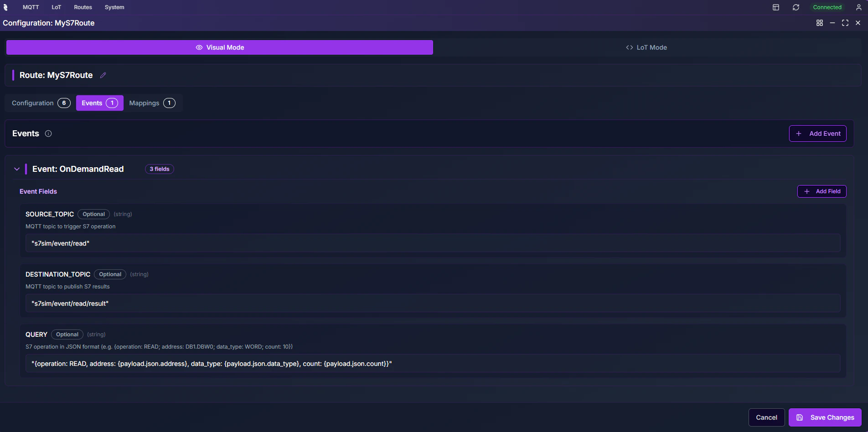The image size is (868, 432).
Task: Open the Routes menu
Action: [83, 7]
